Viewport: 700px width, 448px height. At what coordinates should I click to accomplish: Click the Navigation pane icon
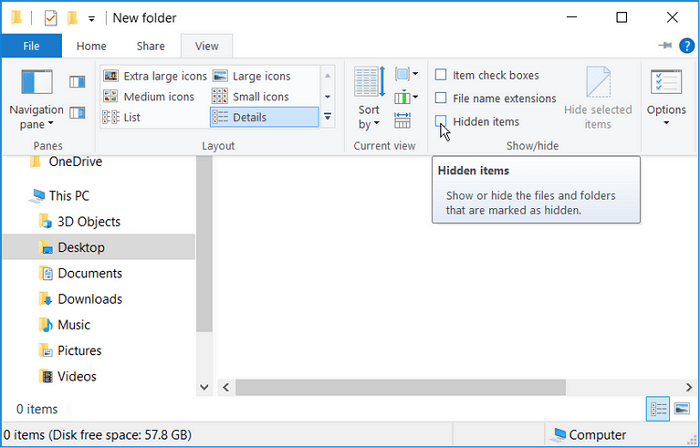point(36,83)
